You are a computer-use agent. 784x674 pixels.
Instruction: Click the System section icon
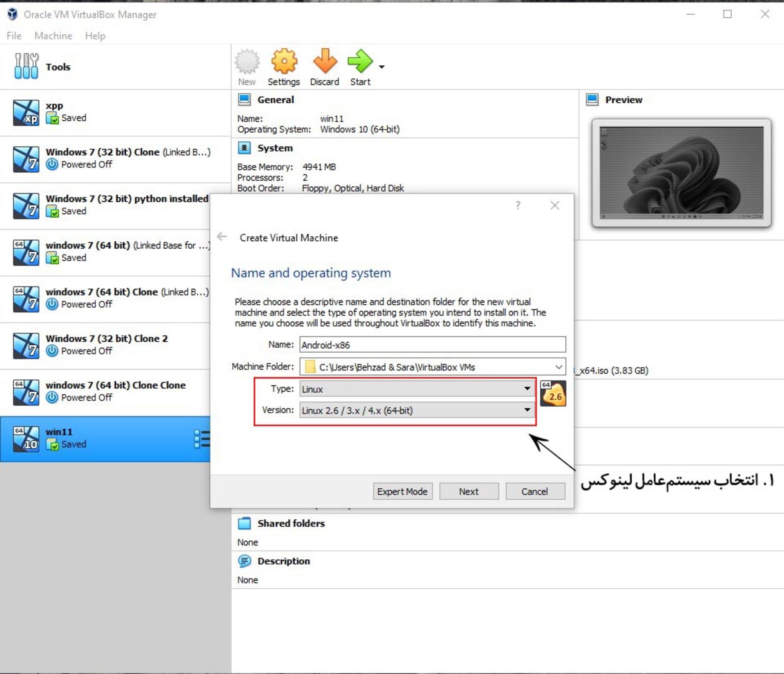(x=244, y=148)
